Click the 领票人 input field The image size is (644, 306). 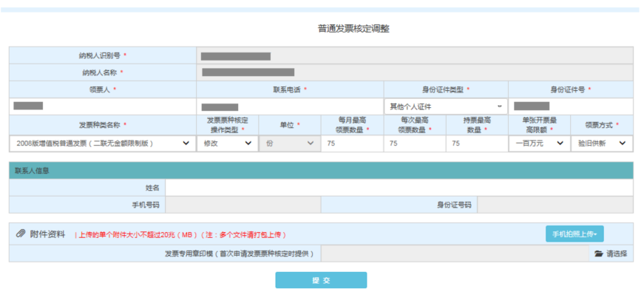click(x=102, y=106)
